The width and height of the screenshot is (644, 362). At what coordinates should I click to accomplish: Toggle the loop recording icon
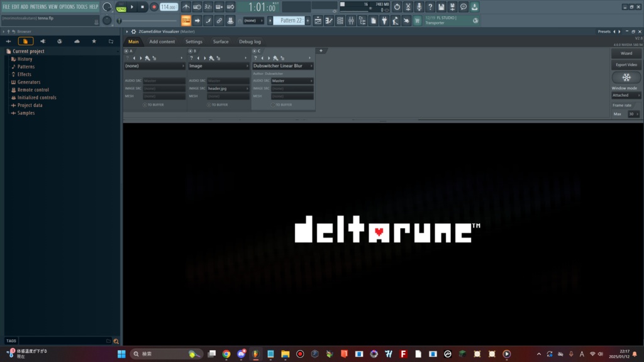coord(230,7)
